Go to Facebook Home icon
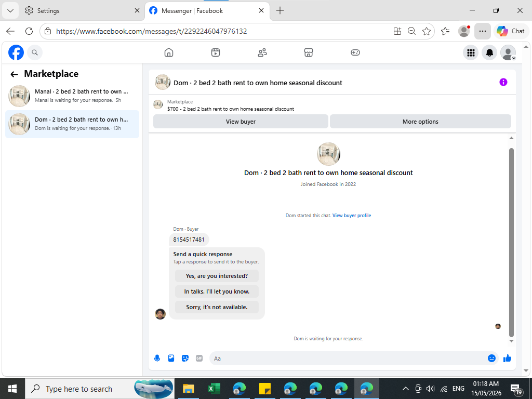This screenshot has width=532, height=399. pyautogui.click(x=169, y=52)
